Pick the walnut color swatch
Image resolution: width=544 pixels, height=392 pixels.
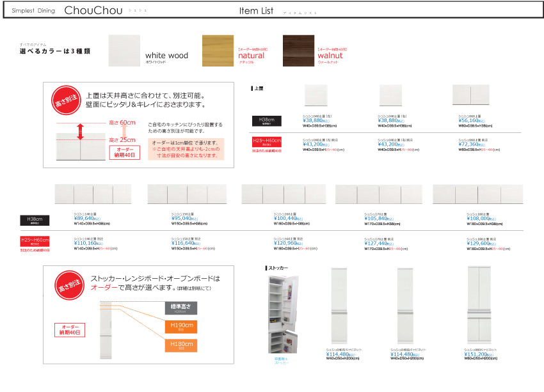[x=298, y=51]
